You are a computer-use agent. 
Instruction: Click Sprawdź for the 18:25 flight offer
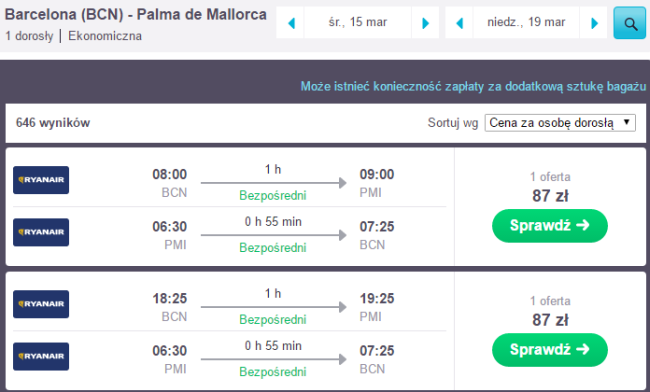(550, 350)
